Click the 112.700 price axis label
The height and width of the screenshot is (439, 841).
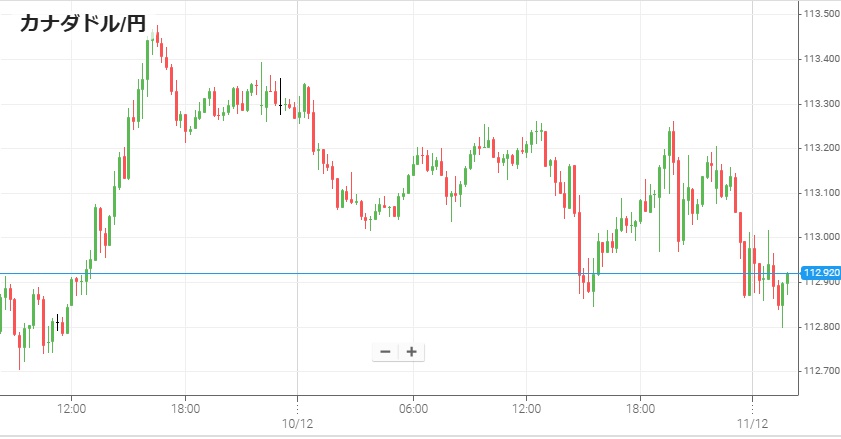click(x=820, y=371)
